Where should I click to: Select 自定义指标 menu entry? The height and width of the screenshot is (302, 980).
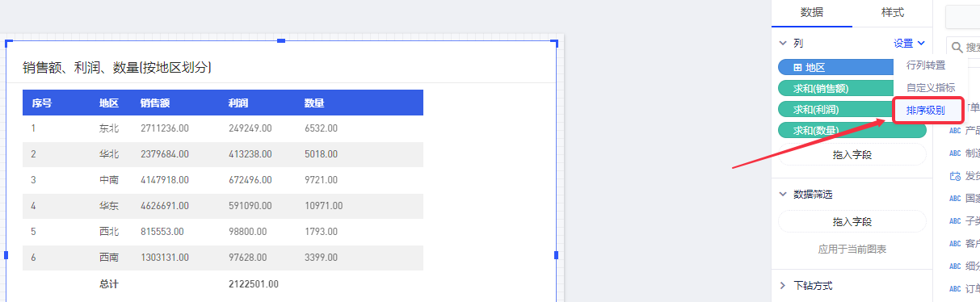pos(931,87)
